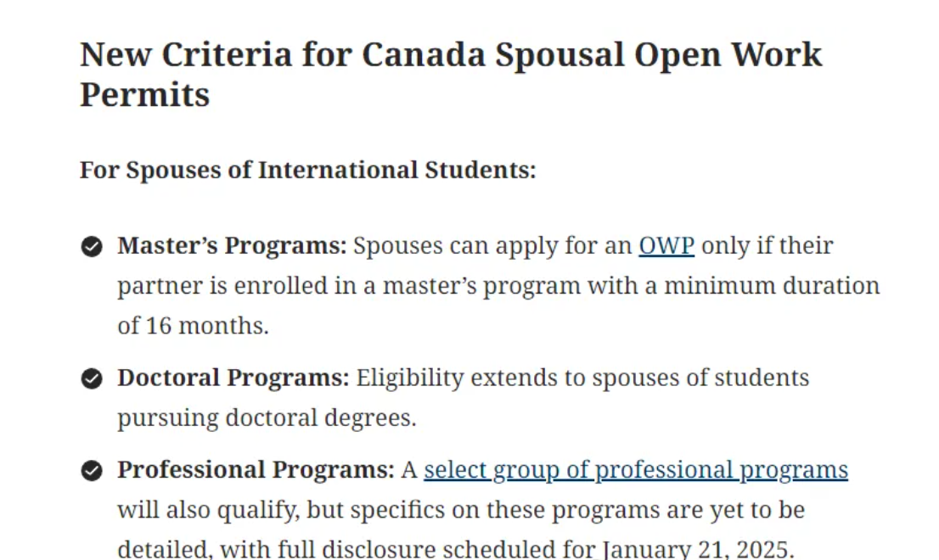939x560 pixels.
Task: Click the phrase 'Spouses can apply for an'
Action: tap(492, 246)
